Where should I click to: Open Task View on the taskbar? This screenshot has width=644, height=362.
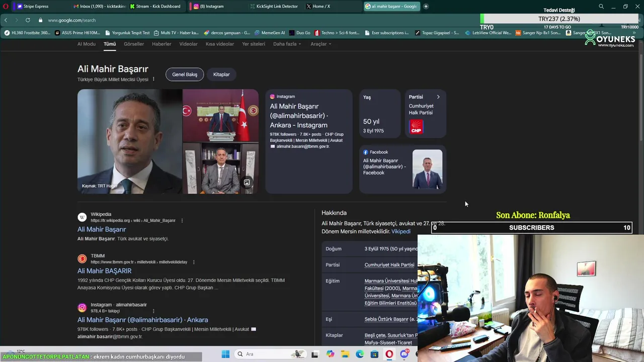pos(314,354)
